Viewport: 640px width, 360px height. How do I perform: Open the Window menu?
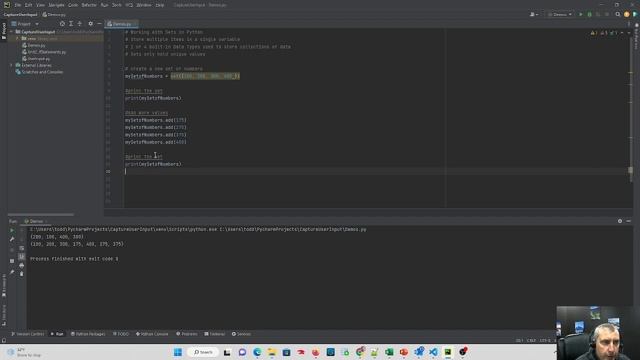pyautogui.click(x=144, y=5)
